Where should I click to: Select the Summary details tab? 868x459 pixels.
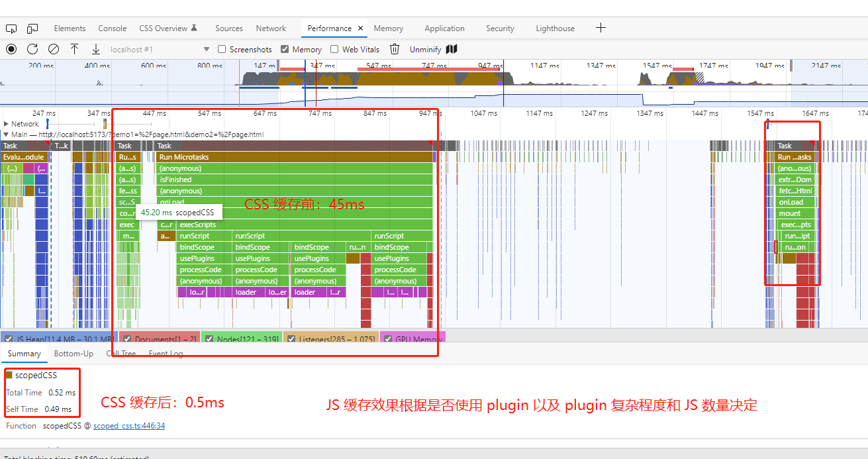(x=24, y=354)
